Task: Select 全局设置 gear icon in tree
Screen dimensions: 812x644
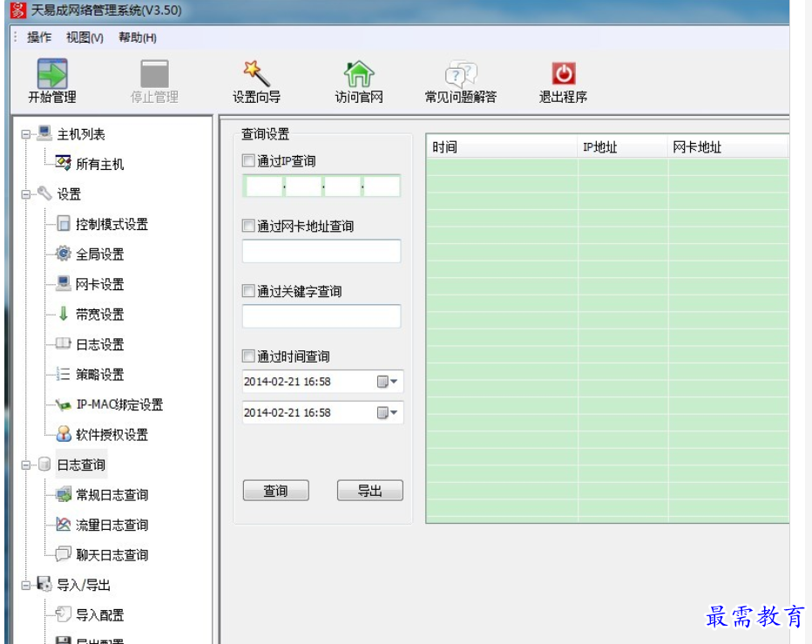Action: pos(64,254)
